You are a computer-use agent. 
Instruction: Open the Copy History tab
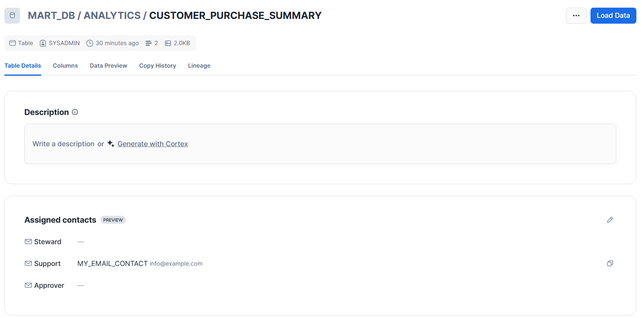158,65
